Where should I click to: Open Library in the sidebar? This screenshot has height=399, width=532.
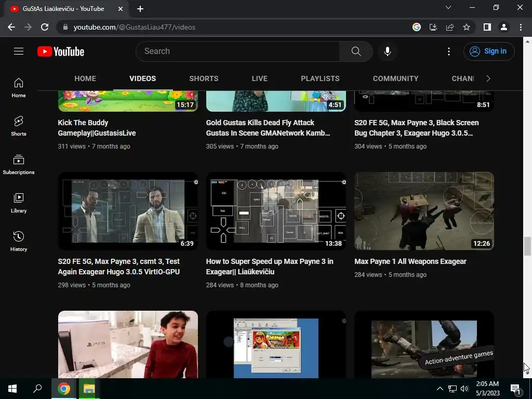(19, 203)
